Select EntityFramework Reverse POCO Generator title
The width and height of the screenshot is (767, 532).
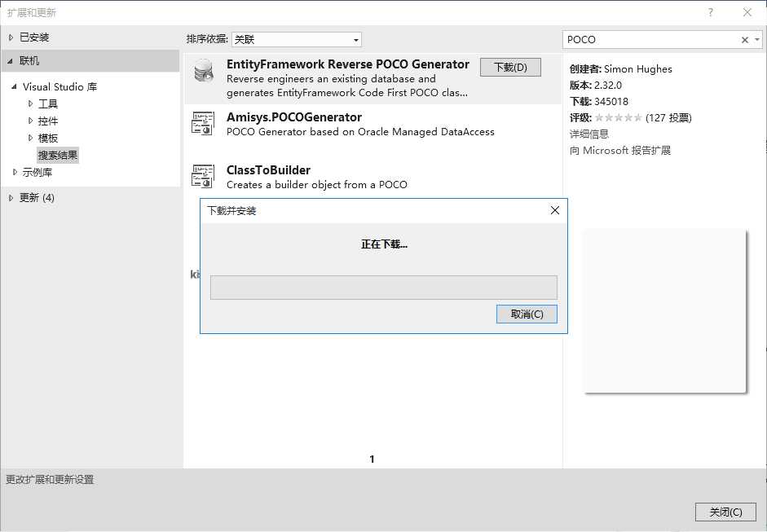348,64
